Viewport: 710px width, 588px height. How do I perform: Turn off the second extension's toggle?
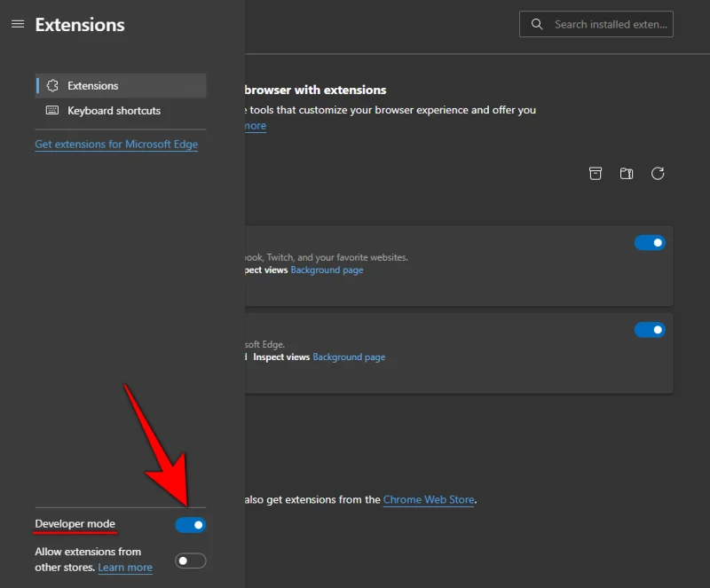(650, 330)
